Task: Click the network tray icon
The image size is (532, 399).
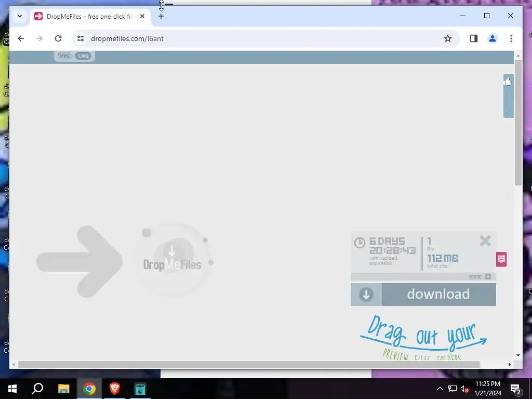Action: (453, 389)
